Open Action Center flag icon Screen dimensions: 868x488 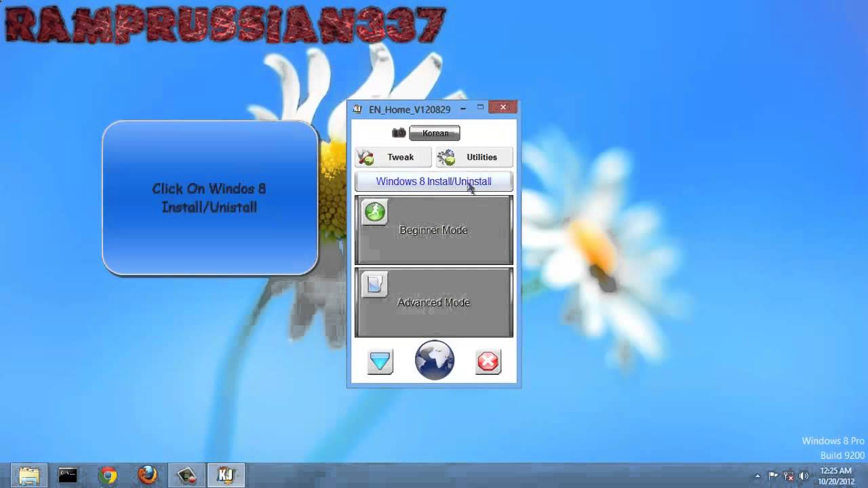[x=773, y=476]
